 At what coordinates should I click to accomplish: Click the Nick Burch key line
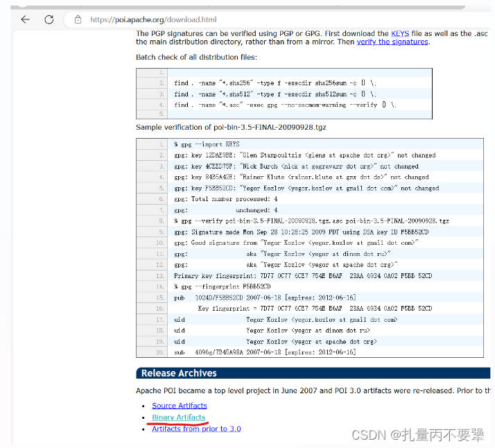[x=296, y=166]
